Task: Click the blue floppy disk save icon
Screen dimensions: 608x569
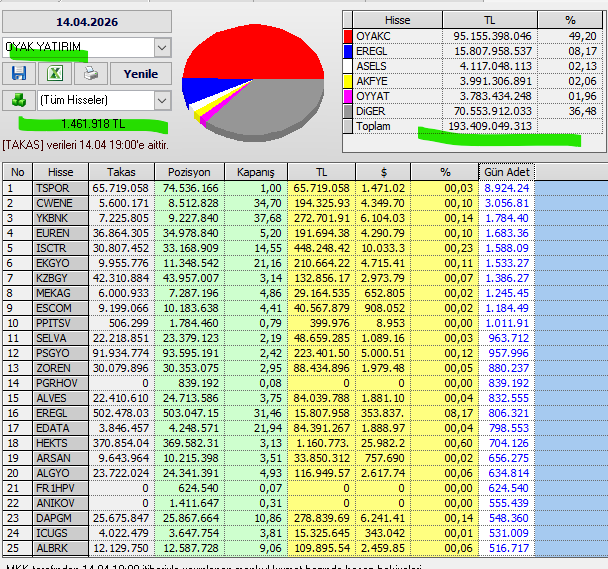Action: (19, 73)
